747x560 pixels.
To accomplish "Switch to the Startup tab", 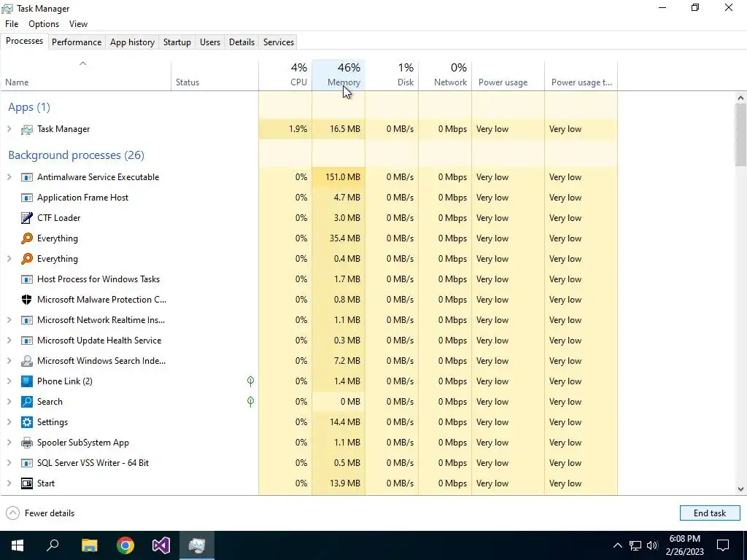I will 177,42.
